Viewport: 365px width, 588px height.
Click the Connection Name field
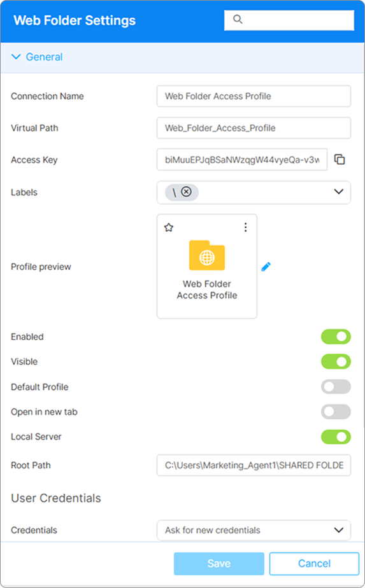click(x=254, y=96)
